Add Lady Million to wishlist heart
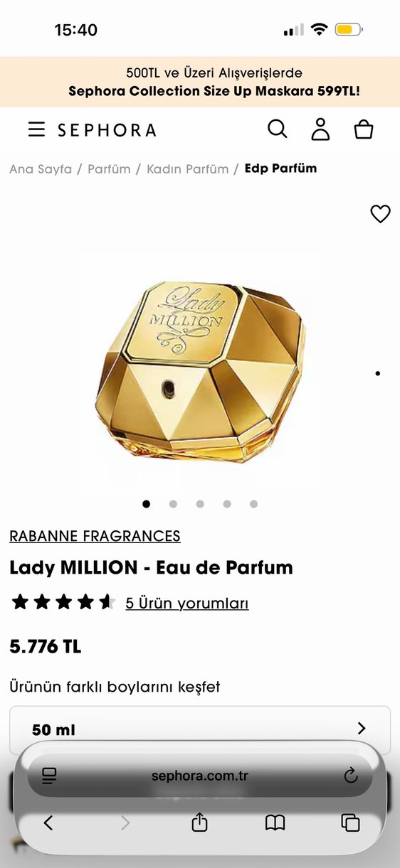 [x=381, y=213]
